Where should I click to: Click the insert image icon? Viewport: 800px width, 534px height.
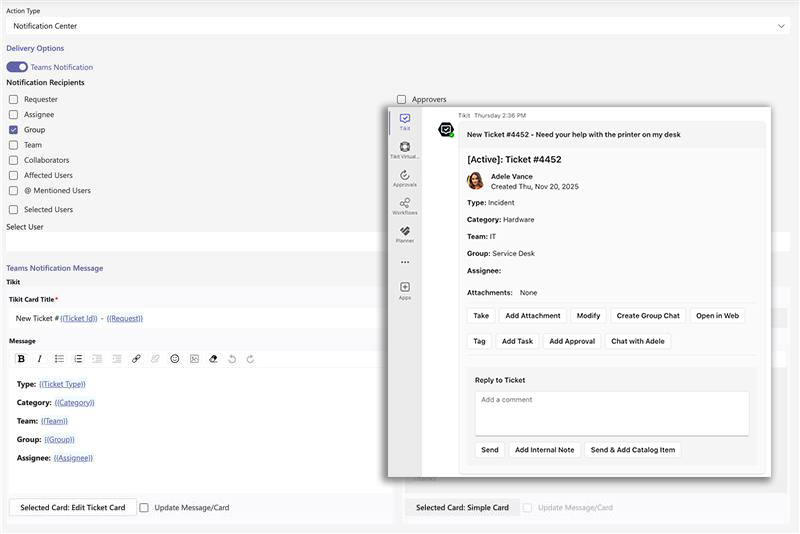[194, 359]
